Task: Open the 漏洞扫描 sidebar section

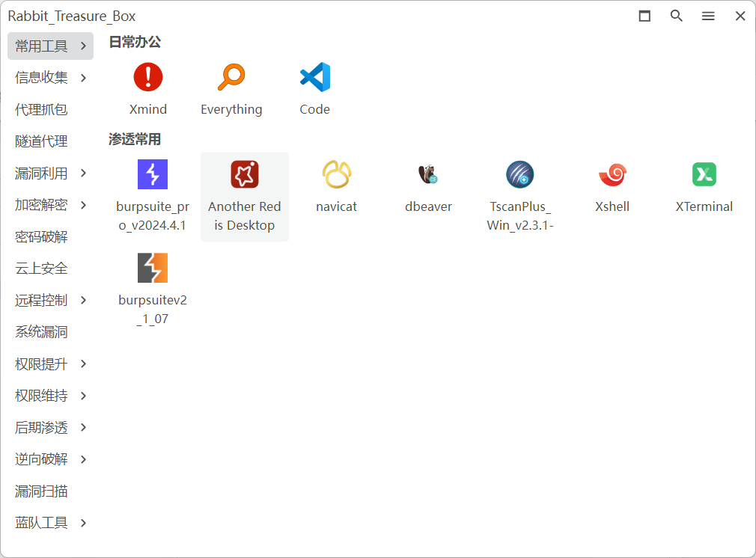Action: pos(42,491)
